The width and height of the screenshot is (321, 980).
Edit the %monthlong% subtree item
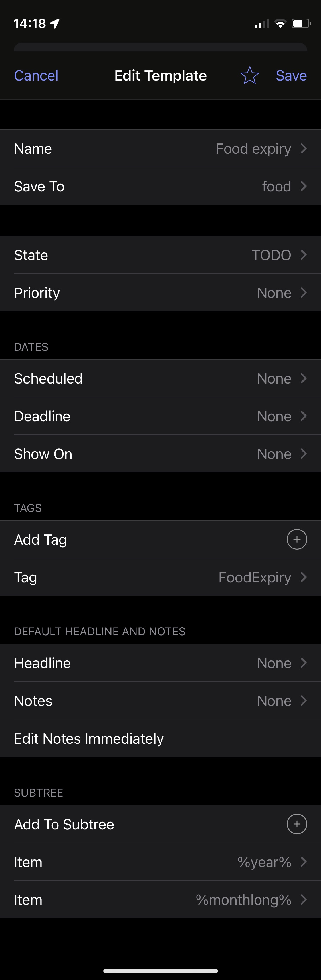coord(160,899)
